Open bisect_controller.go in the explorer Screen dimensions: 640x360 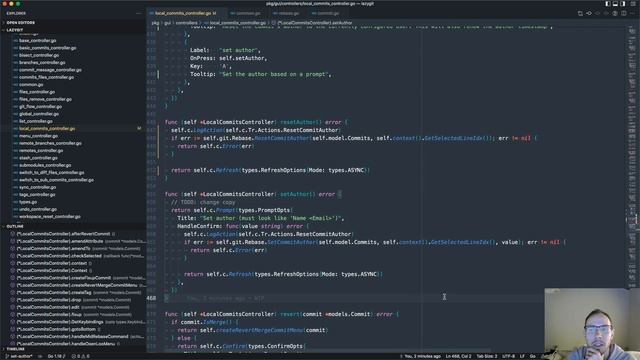(39, 56)
